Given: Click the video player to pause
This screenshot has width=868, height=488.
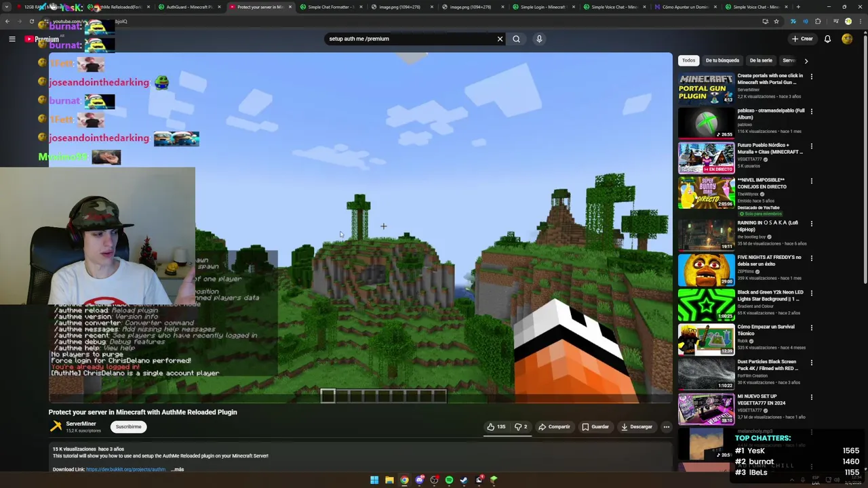Looking at the screenshot, I should [x=360, y=228].
